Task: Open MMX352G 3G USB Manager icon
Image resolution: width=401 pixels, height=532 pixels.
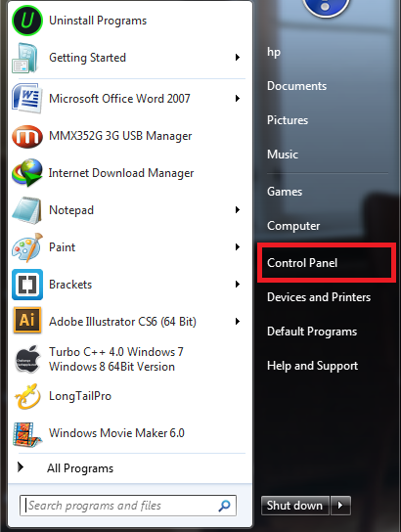Action: pos(27,136)
